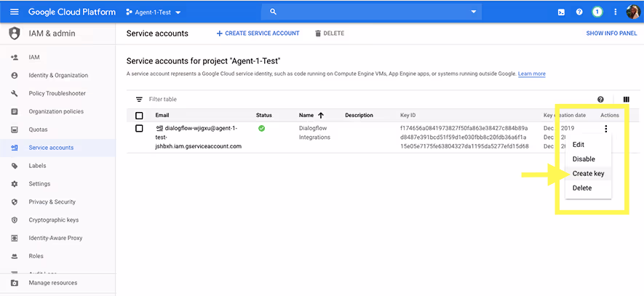Image resolution: width=644 pixels, height=296 pixels.
Task: Click the Privacy & Security shield icon
Action: 15,202
